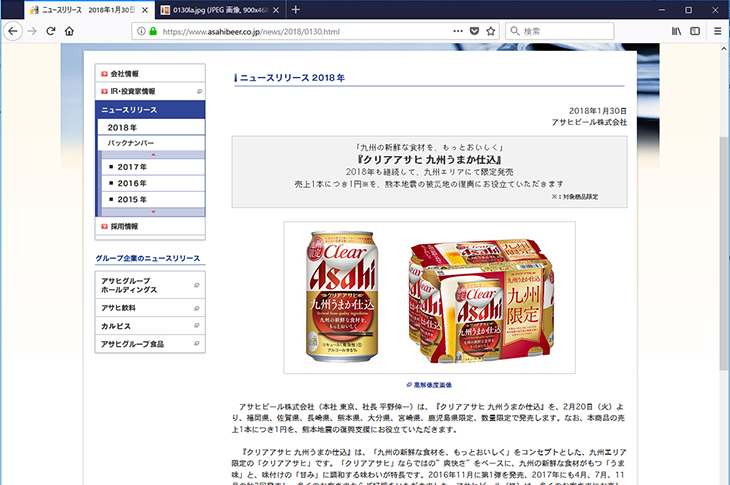
Task: Save the page to Pocket
Action: click(473, 31)
